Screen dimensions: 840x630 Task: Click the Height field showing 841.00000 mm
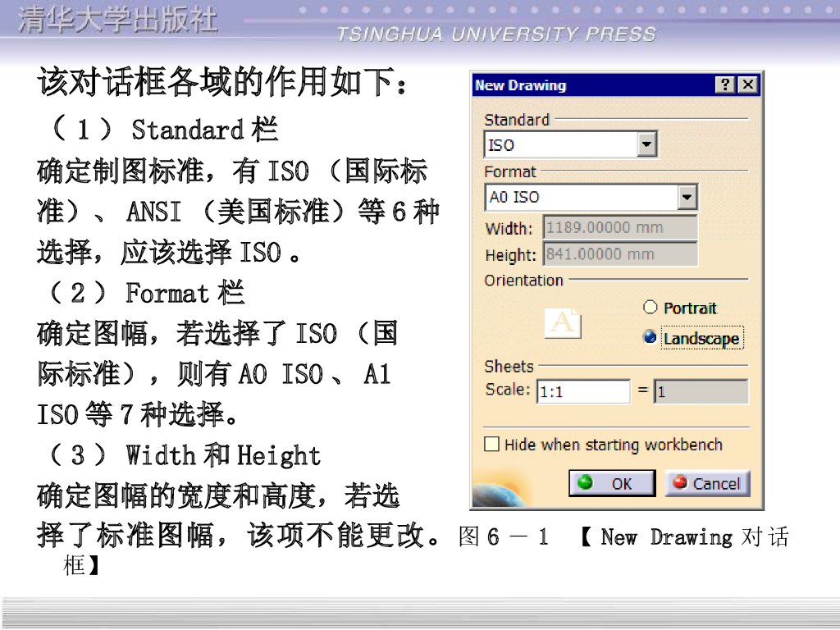click(619, 254)
